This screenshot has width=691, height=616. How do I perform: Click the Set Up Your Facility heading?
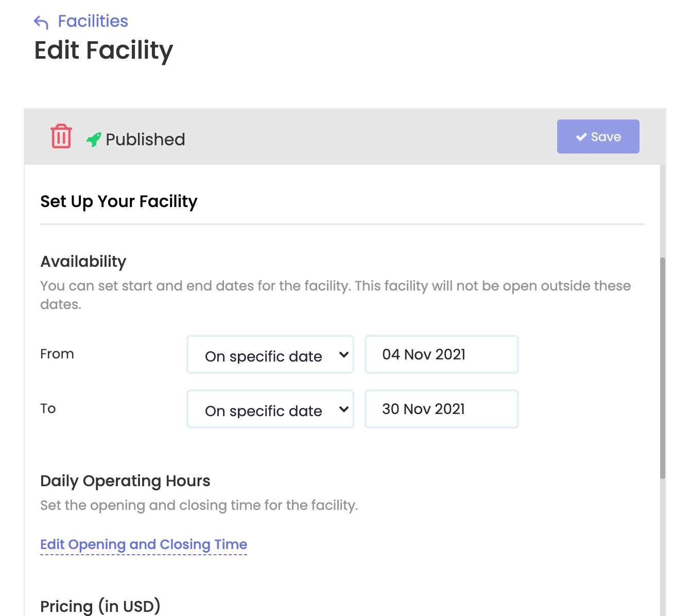point(119,201)
